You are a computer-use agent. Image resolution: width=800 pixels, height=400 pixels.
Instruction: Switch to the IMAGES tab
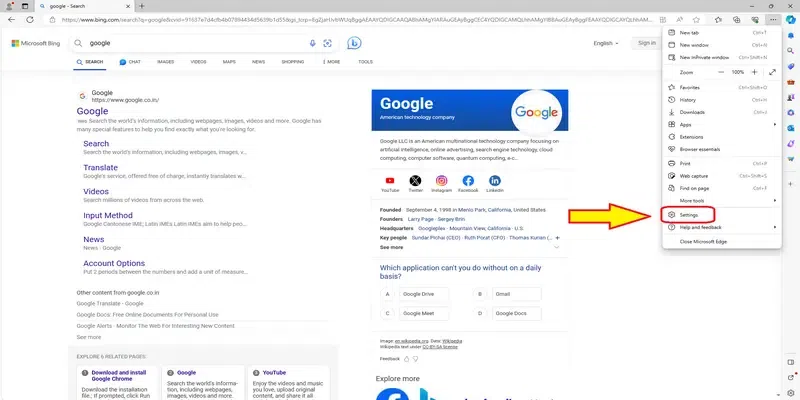pos(165,62)
